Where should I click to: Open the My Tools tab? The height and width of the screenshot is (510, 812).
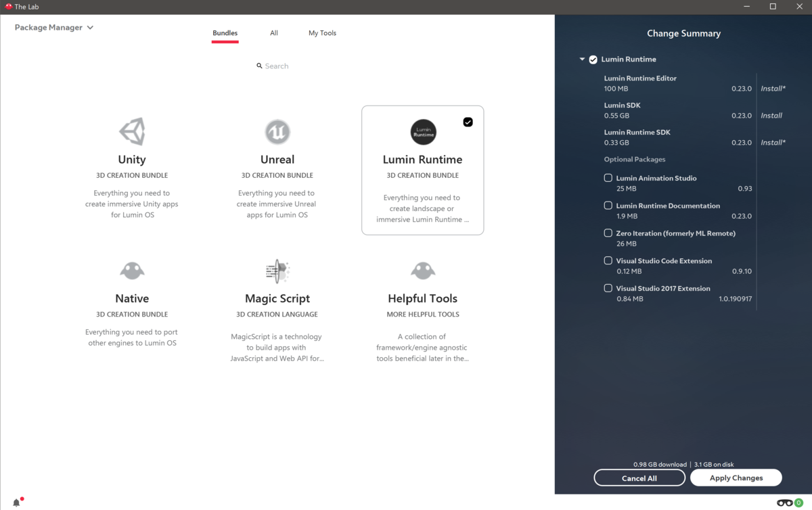(x=322, y=33)
